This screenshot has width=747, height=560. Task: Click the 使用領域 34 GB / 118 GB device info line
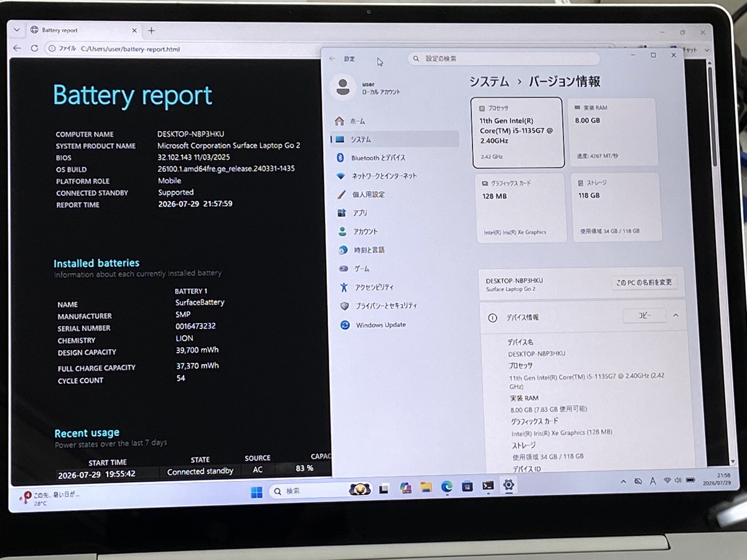click(x=548, y=456)
